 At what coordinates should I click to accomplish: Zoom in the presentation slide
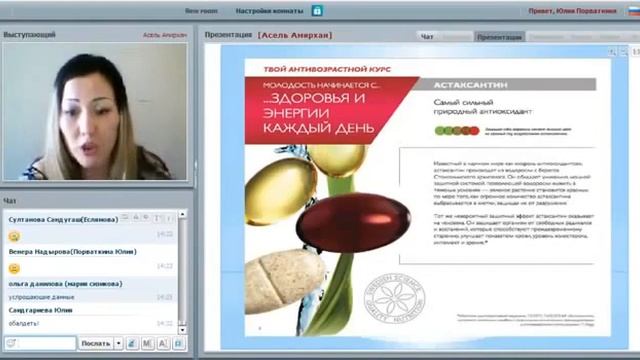[612, 52]
